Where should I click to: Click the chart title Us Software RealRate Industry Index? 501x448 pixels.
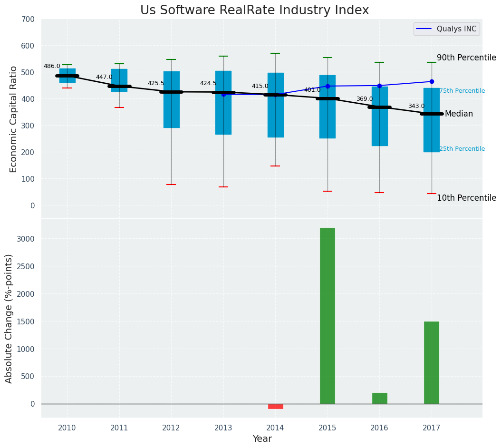pos(255,10)
